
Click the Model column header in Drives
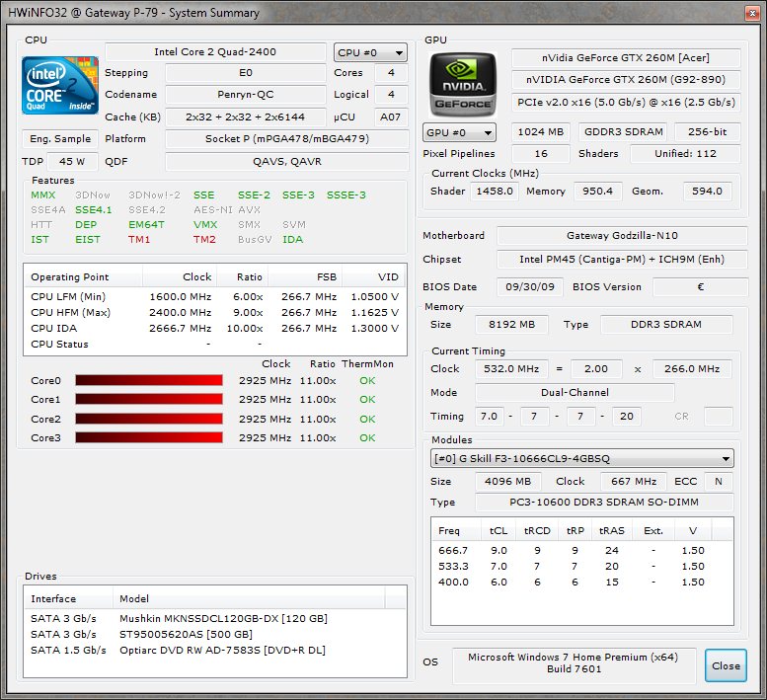pyautogui.click(x=249, y=598)
